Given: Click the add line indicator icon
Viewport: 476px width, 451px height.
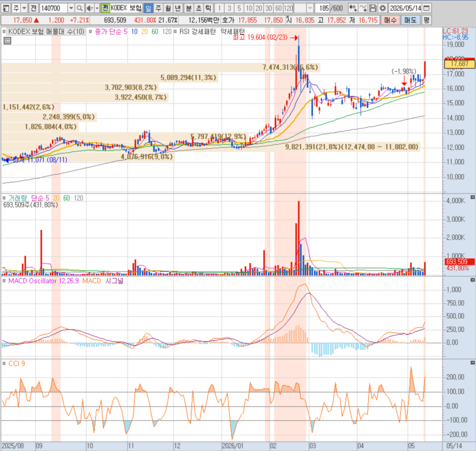Looking at the screenshot, I should click(x=363, y=8).
